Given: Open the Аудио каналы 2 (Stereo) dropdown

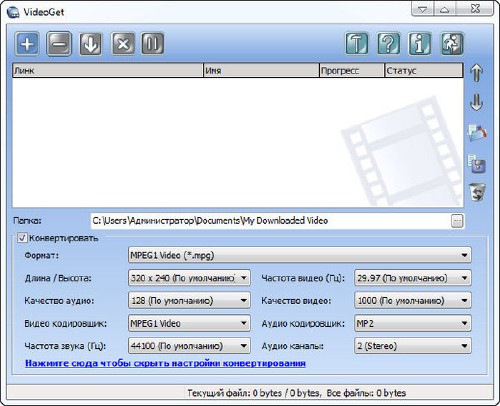Looking at the screenshot, I should [x=413, y=346].
